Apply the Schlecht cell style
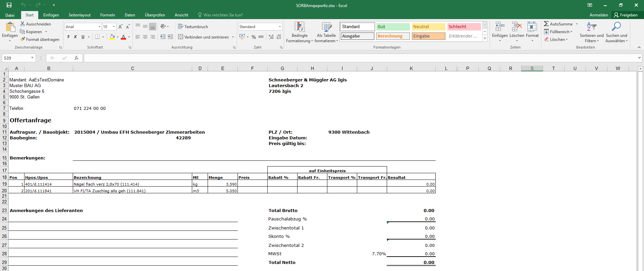Image resolution: width=644 pixels, height=271 pixels. (x=464, y=27)
